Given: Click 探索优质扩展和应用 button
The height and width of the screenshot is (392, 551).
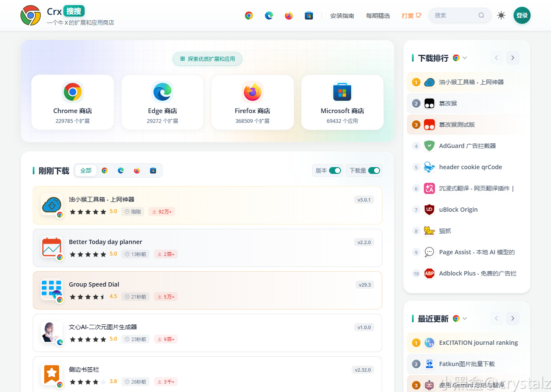Looking at the screenshot, I should click(207, 59).
